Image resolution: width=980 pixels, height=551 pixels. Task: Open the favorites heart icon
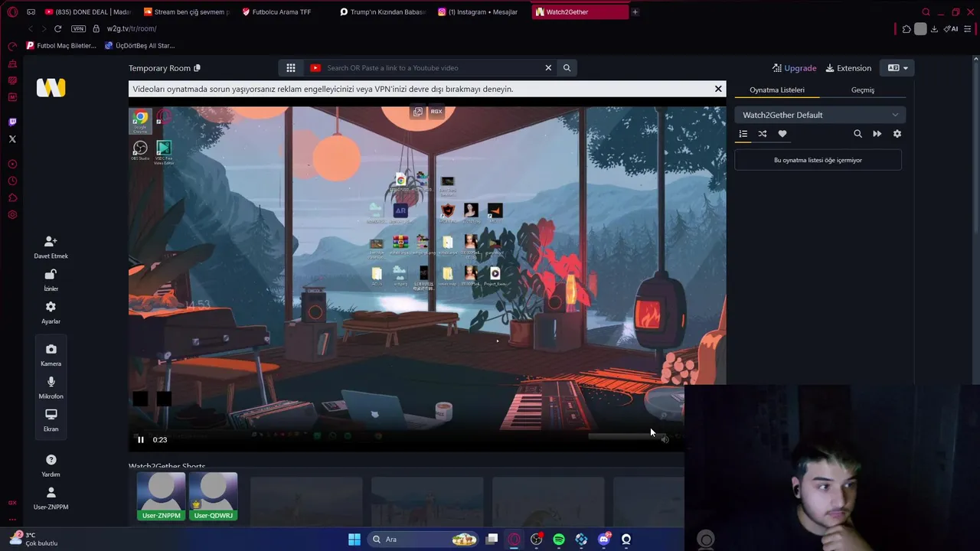pos(782,134)
